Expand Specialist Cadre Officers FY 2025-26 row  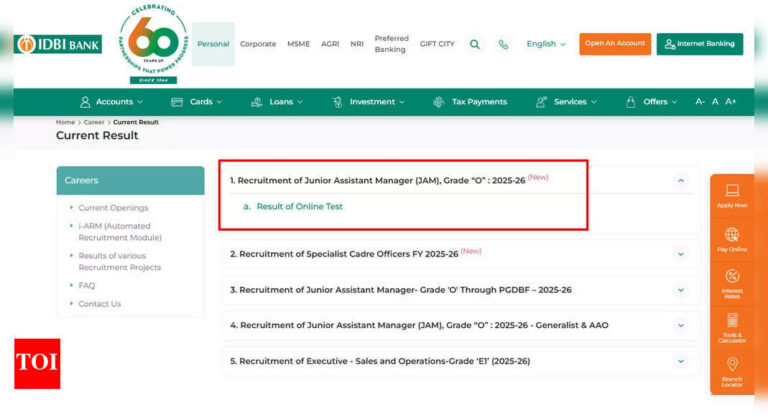[x=460, y=254]
